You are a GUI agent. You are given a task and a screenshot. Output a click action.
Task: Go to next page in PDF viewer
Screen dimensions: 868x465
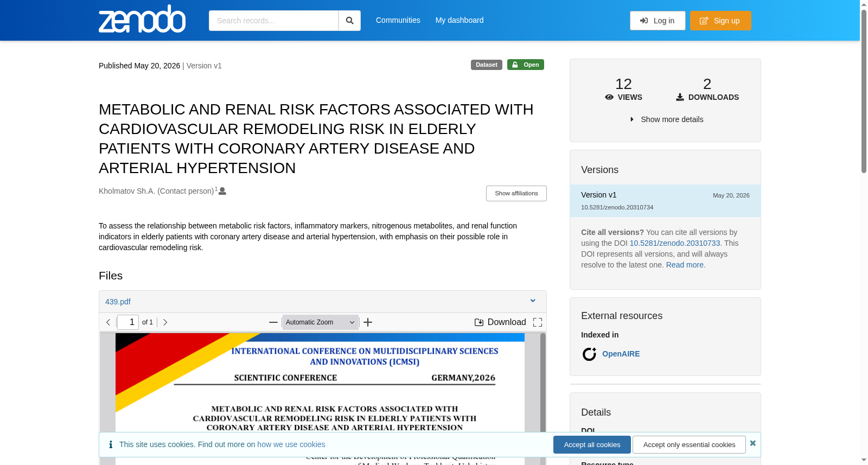pos(165,322)
